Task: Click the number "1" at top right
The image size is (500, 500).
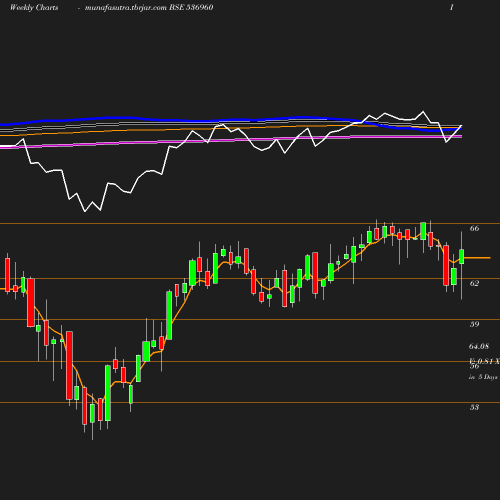Action: [452, 7]
